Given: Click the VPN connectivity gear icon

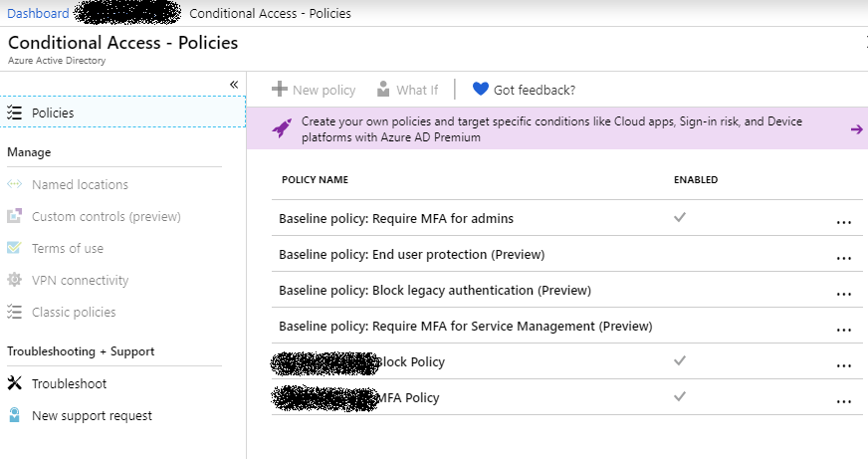Looking at the screenshot, I should [14, 280].
